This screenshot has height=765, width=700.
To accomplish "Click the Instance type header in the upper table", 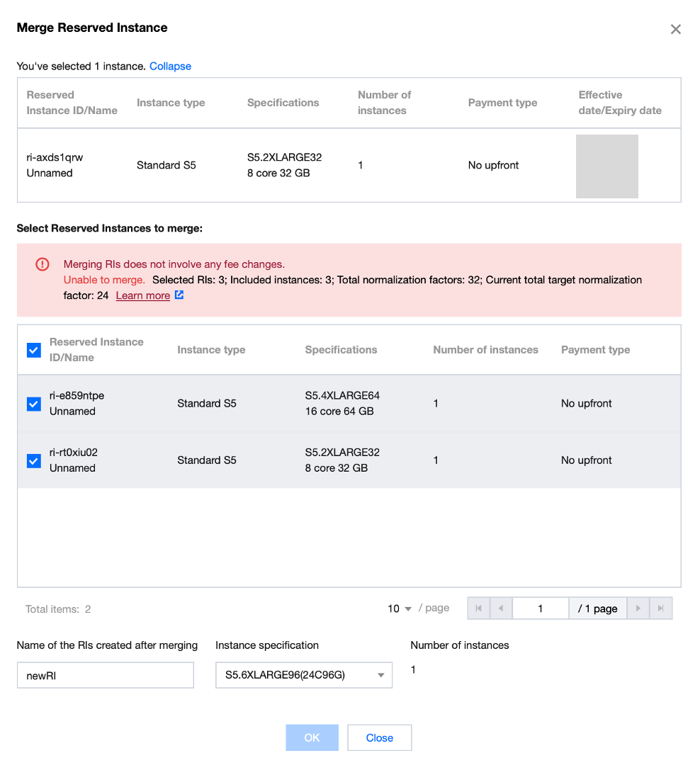I will coord(171,103).
